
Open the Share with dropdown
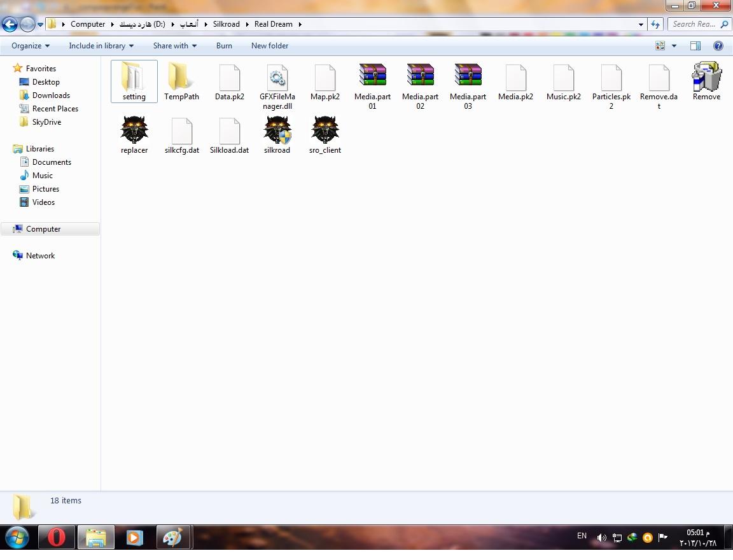pyautogui.click(x=175, y=46)
